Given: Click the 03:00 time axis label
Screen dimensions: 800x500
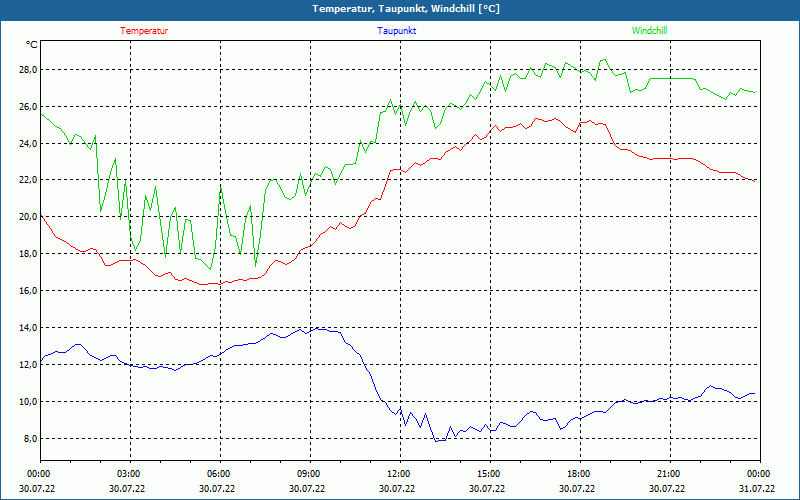Looking at the screenshot, I should pyautogui.click(x=127, y=474).
